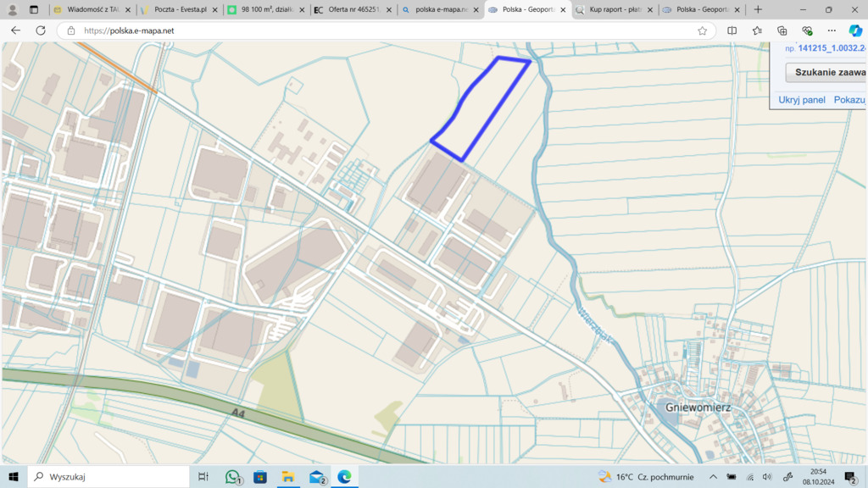868x488 pixels.
Task: Open the split screen view icon
Action: (x=732, y=30)
